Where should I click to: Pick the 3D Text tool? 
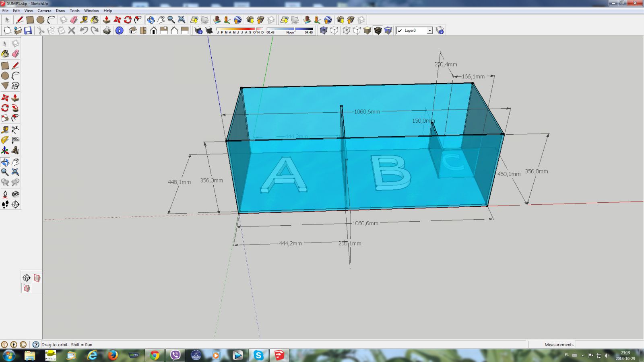coord(15,150)
